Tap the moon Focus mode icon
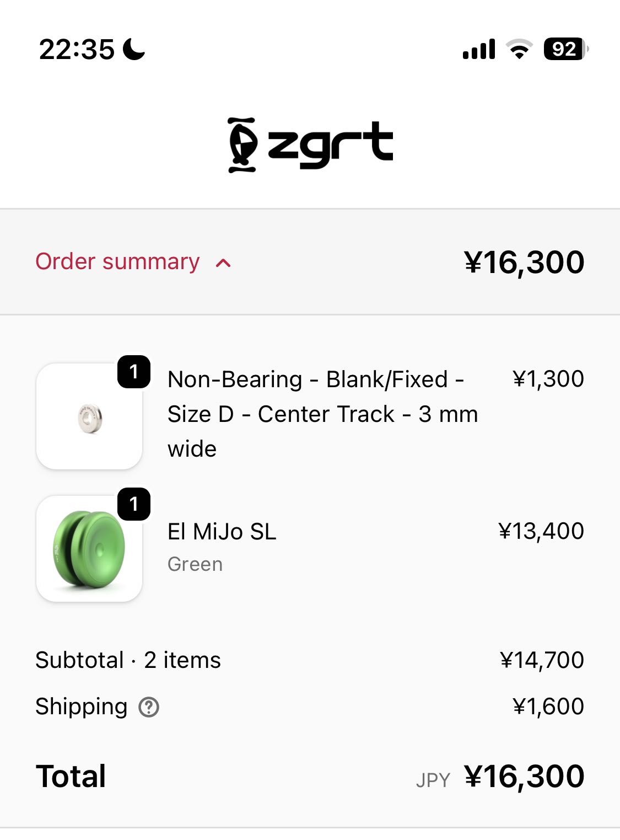620x840 pixels. tap(134, 49)
